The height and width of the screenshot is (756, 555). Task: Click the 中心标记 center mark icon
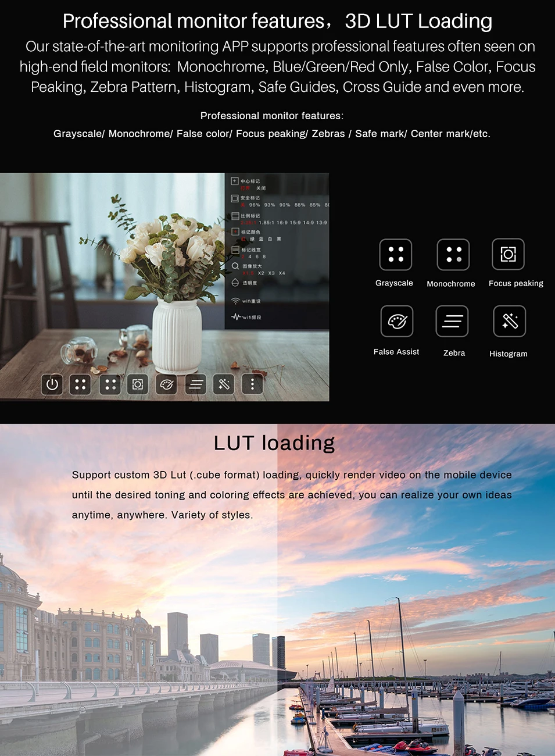point(235,181)
